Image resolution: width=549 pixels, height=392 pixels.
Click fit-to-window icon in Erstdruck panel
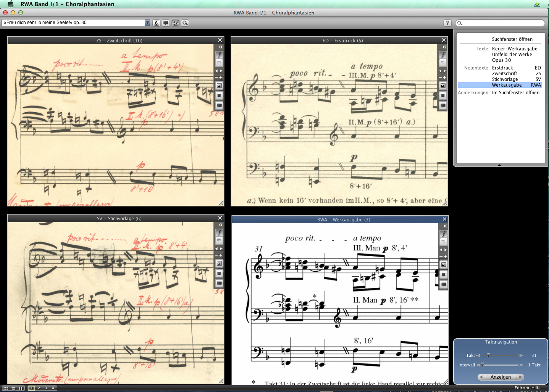(443, 85)
